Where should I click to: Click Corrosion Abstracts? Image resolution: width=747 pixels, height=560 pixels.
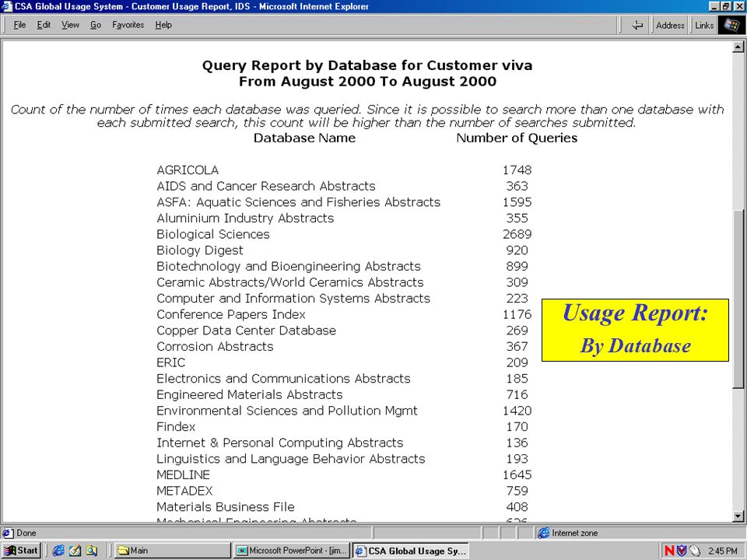click(x=215, y=347)
